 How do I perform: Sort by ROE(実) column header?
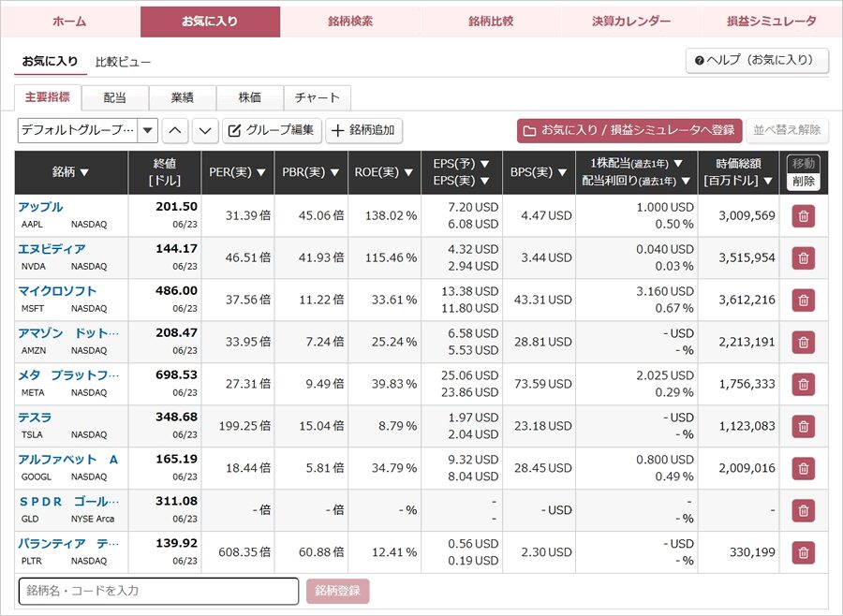(383, 172)
